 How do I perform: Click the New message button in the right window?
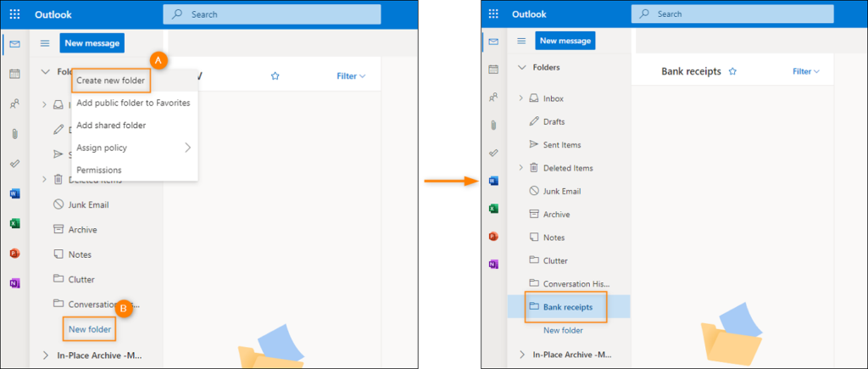click(565, 41)
